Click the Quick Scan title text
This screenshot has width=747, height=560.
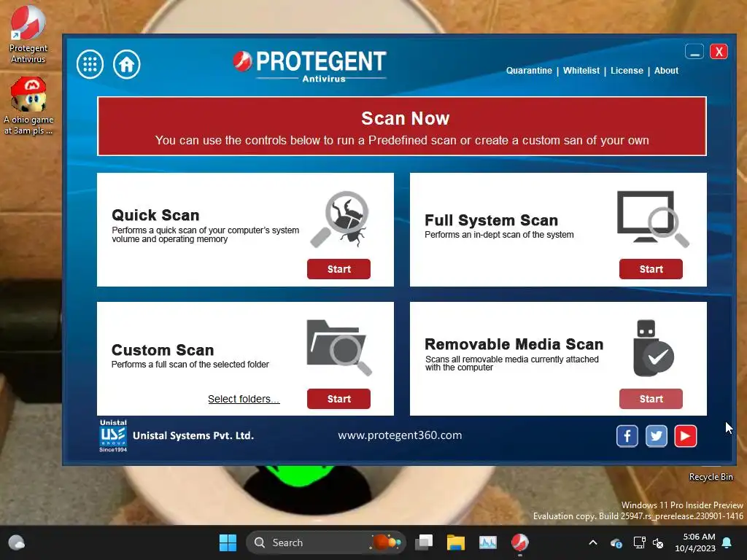tap(155, 215)
